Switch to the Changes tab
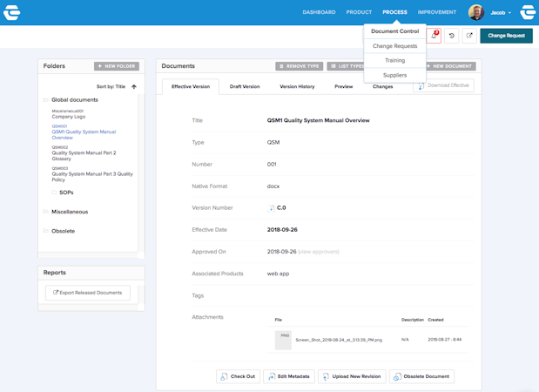This screenshot has height=392, width=539. coord(382,86)
